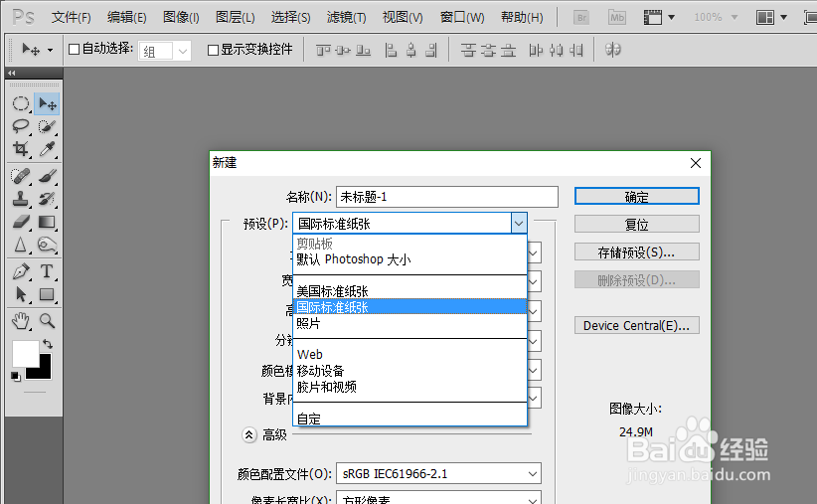Click the Auto-Align Layers icon

tap(612, 50)
